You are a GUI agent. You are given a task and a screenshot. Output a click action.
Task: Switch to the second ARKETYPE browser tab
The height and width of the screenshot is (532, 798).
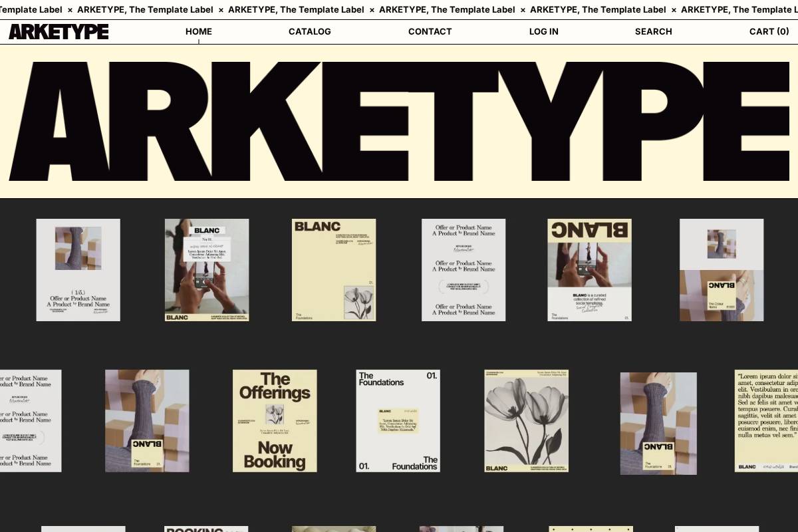coord(146,9)
